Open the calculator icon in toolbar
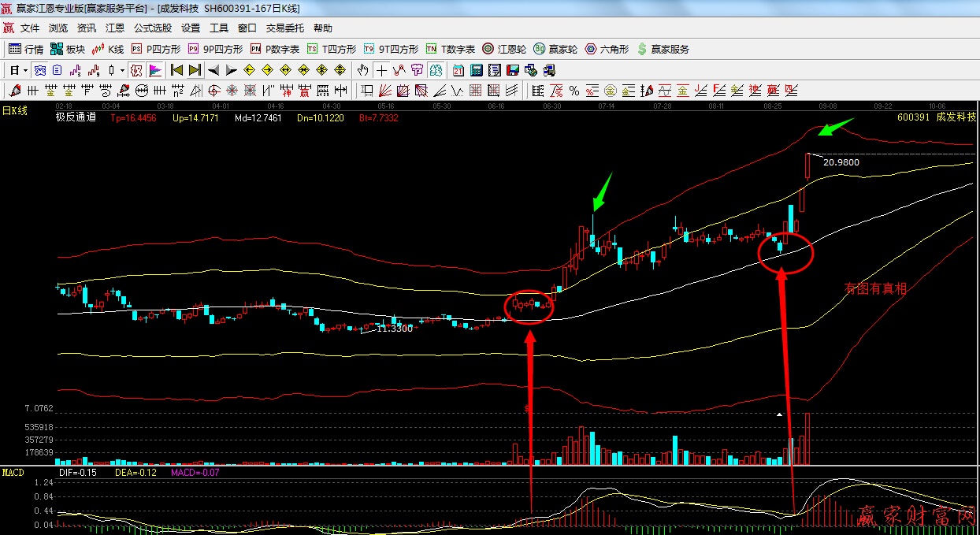 click(x=477, y=70)
